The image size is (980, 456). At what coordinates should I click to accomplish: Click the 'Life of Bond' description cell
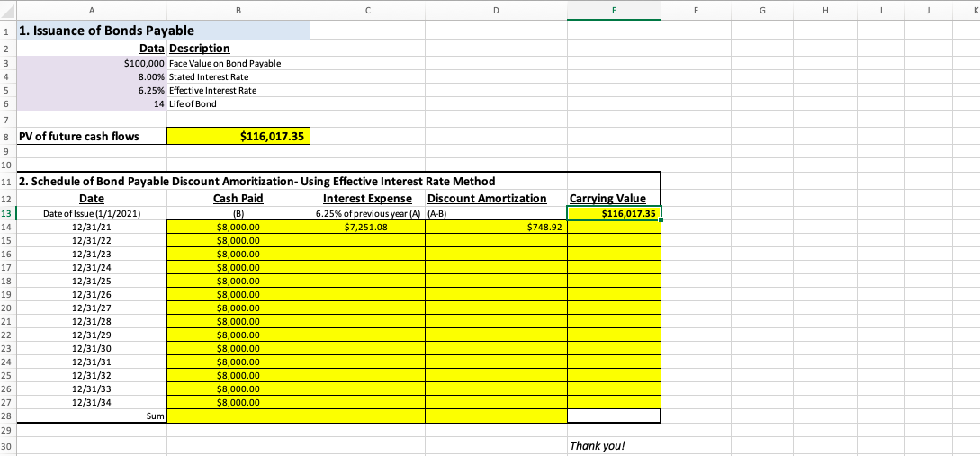coord(238,103)
